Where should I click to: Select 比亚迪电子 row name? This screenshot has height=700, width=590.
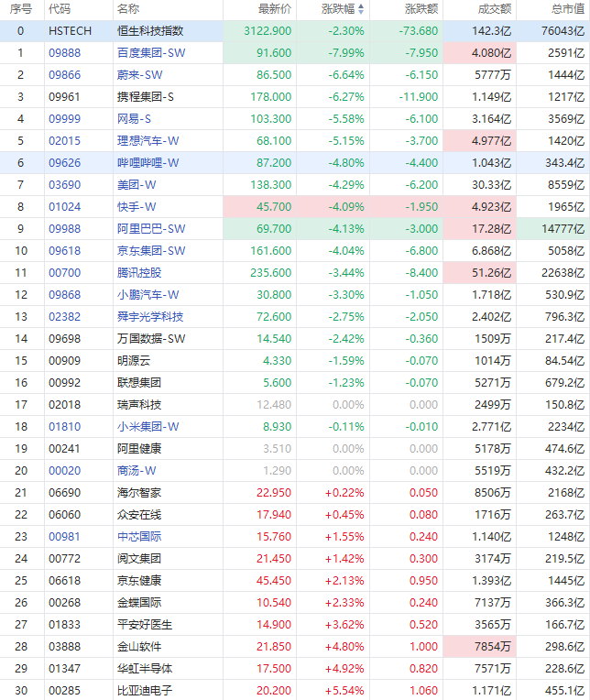(145, 691)
